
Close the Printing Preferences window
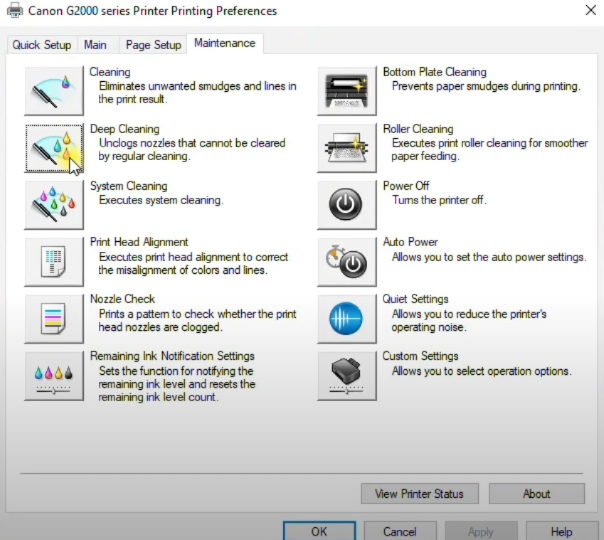coord(591,10)
